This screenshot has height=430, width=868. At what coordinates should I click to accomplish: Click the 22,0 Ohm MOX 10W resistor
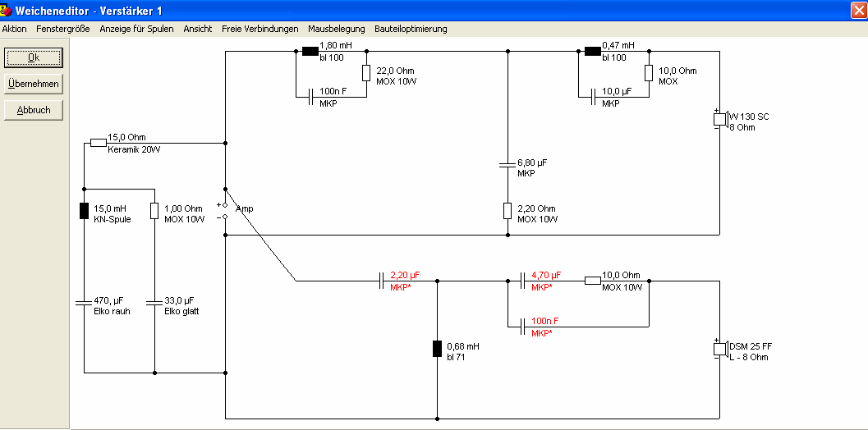pyautogui.click(x=366, y=73)
